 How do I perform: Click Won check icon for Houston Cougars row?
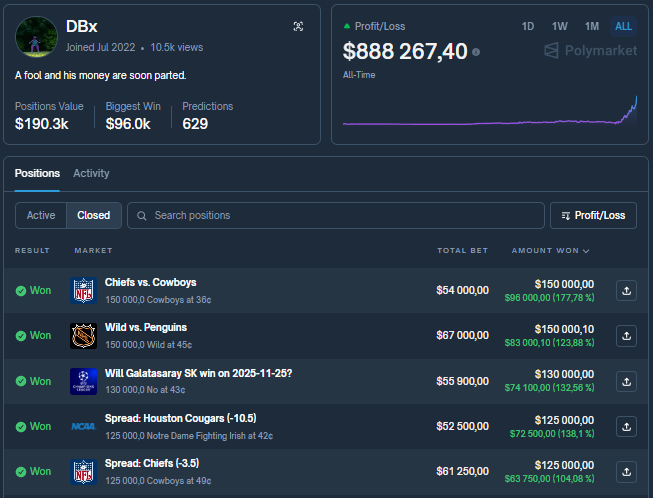coord(21,427)
